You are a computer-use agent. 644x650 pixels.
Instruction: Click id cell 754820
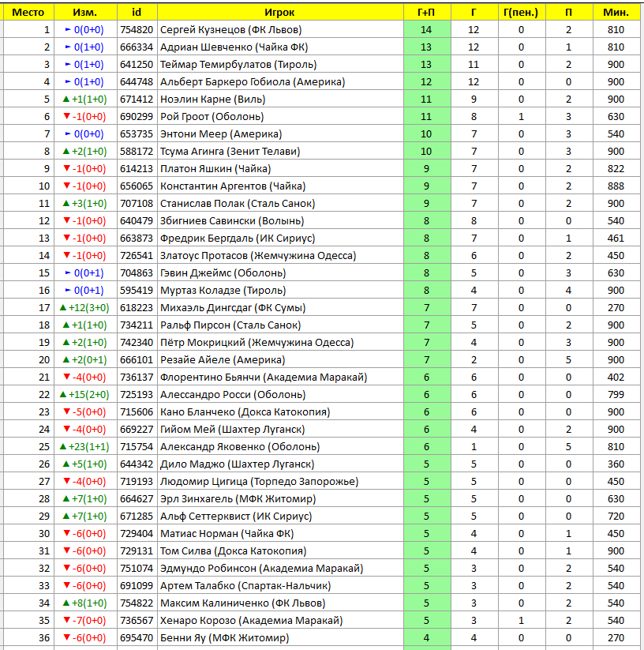click(x=137, y=30)
